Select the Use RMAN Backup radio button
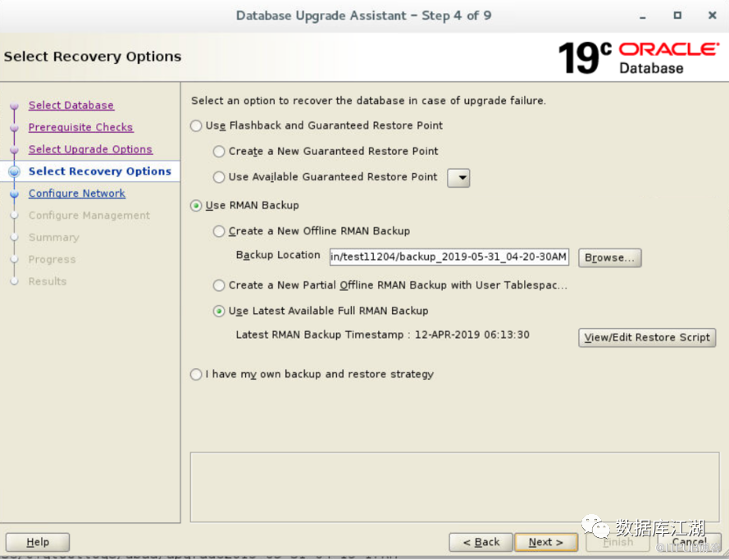The height and width of the screenshot is (560, 729). point(196,206)
